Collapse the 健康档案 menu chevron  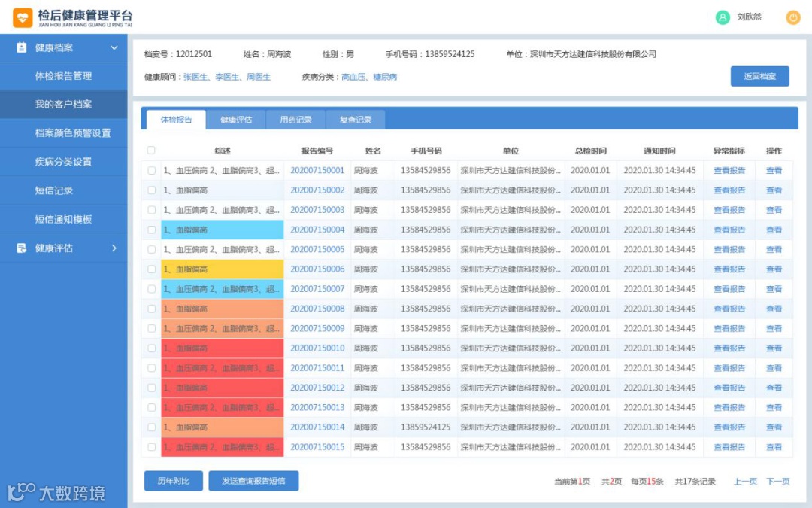(x=114, y=47)
